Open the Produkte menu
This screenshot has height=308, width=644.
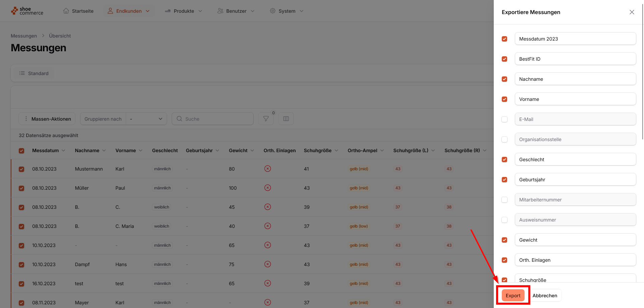[x=183, y=11]
